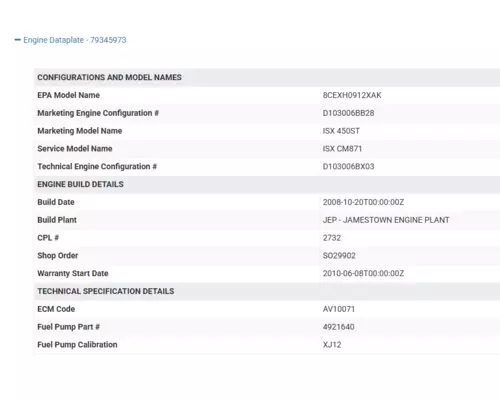Open Engine Dataplate - 79345973 link
Viewport: 500px width, 400px height.
75,40
